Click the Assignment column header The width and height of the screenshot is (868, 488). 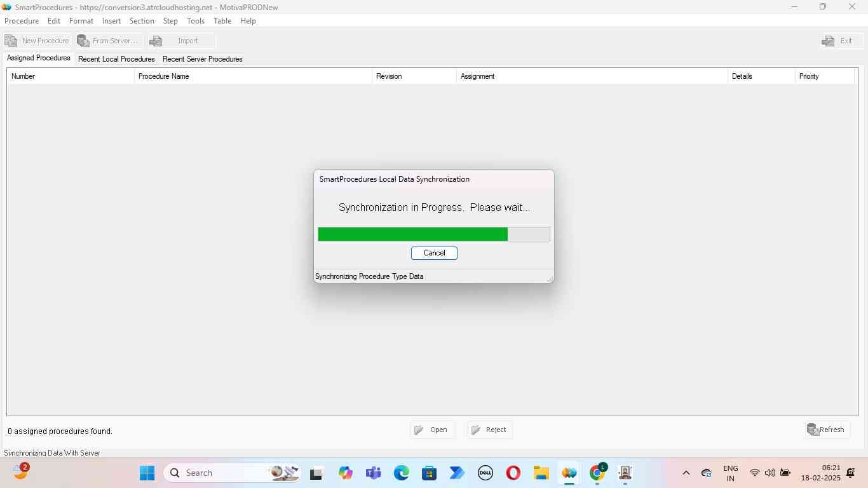tap(592, 76)
